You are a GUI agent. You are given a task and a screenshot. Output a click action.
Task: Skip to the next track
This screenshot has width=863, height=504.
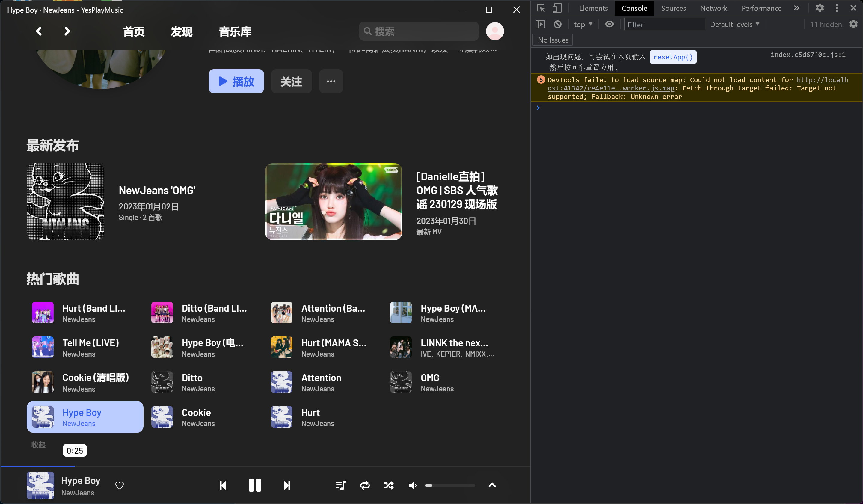point(287,485)
